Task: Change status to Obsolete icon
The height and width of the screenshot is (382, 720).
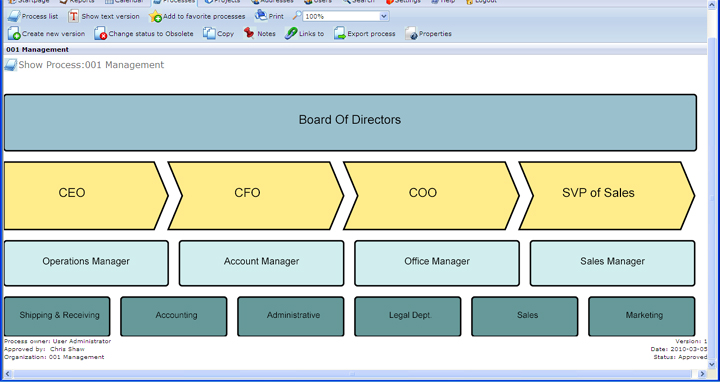Action: point(101,34)
